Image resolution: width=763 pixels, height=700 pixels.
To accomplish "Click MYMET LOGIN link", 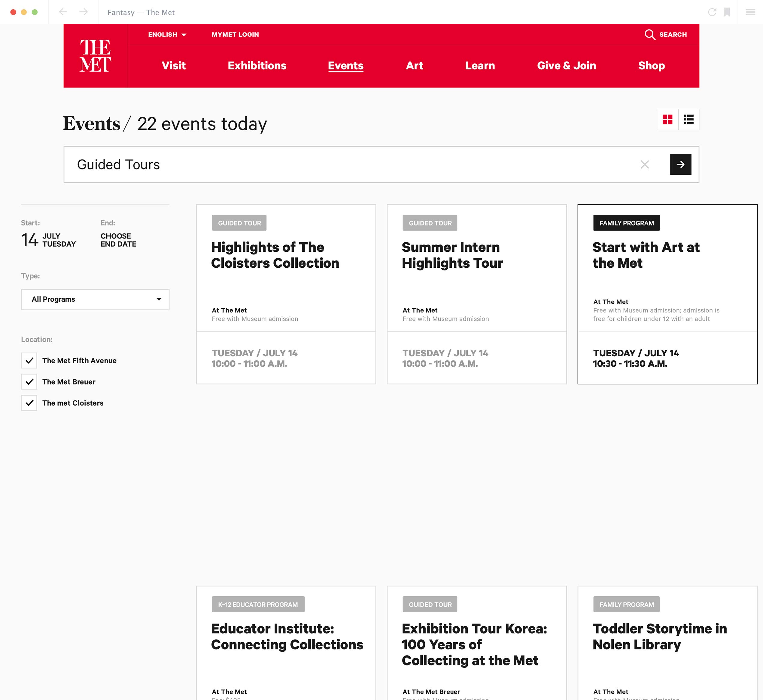I will tap(235, 35).
